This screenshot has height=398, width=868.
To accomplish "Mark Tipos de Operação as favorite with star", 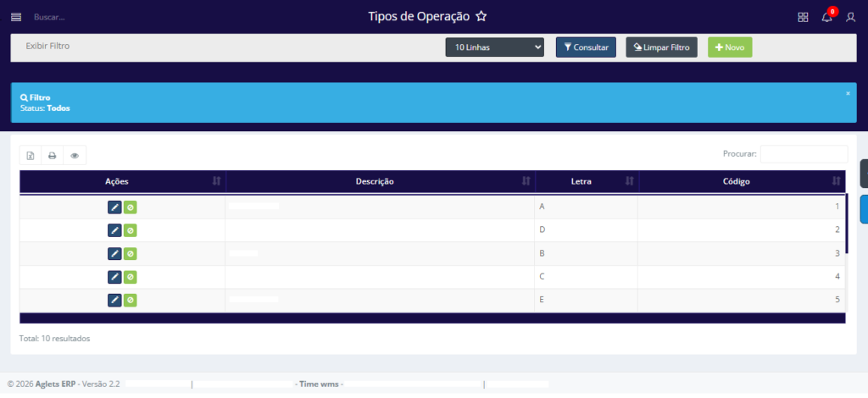I will tap(481, 16).
